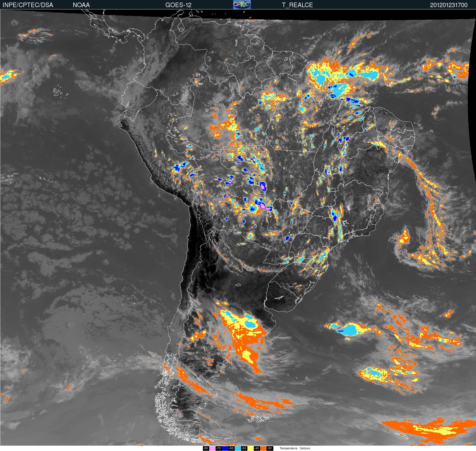Click the CPTEC logo in the header

242,5
